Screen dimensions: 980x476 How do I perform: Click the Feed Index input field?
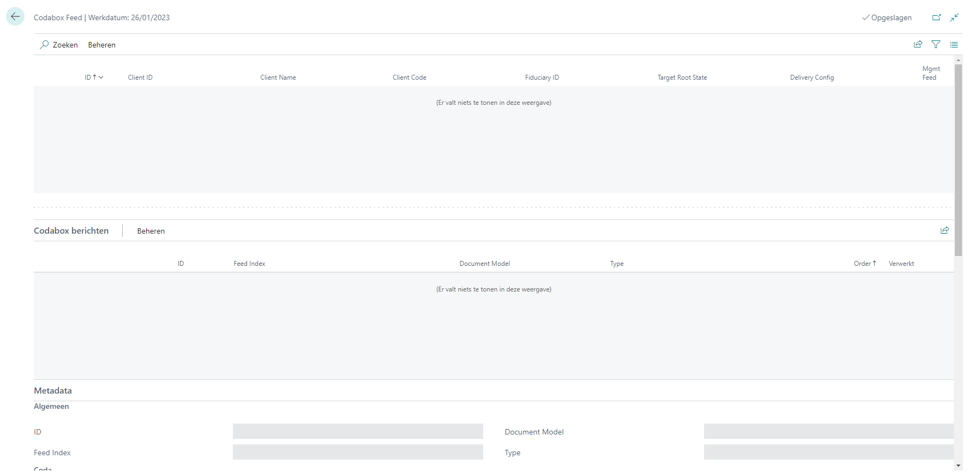pos(358,453)
